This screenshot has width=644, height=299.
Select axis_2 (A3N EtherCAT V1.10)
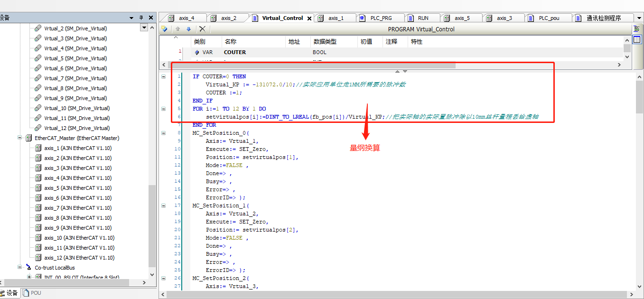(x=78, y=158)
